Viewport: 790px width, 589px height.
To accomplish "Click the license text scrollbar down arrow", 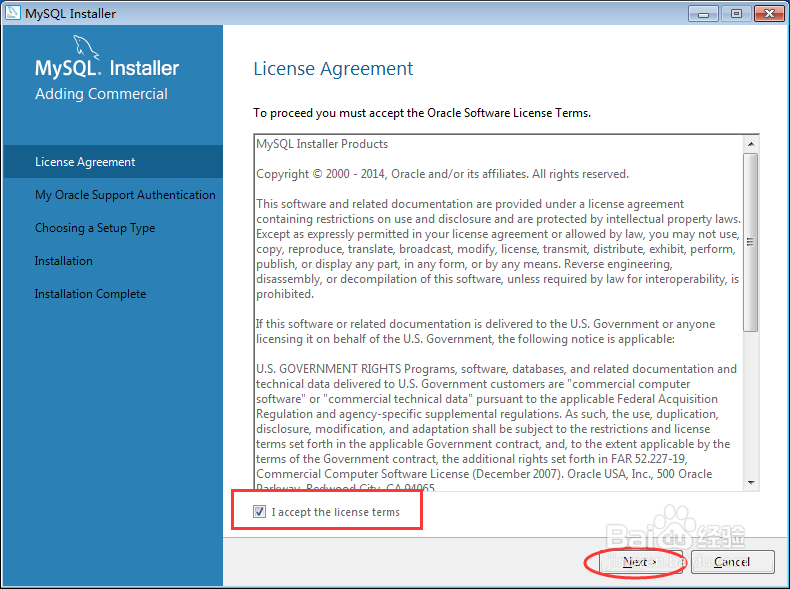I will [751, 483].
